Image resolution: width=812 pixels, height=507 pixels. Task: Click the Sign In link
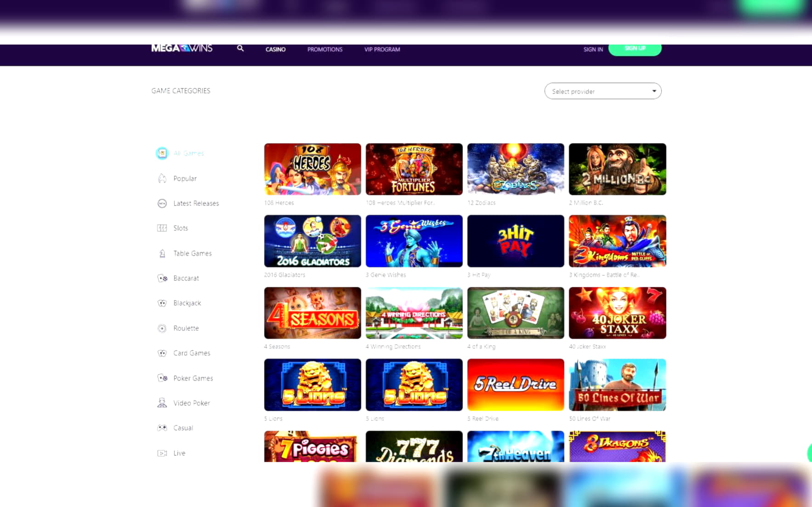click(x=593, y=50)
